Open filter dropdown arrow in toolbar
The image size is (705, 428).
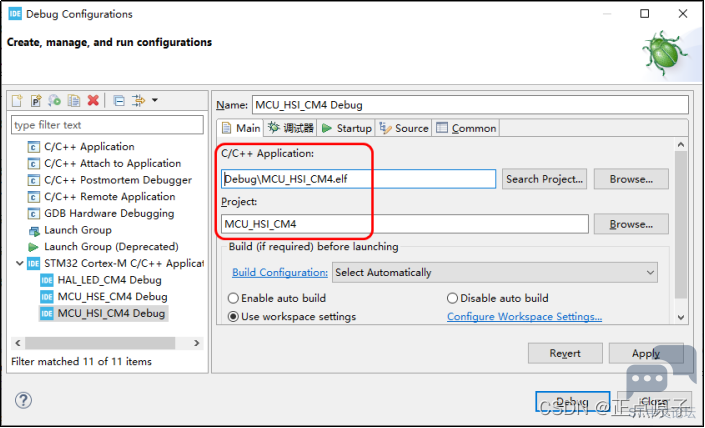[155, 100]
